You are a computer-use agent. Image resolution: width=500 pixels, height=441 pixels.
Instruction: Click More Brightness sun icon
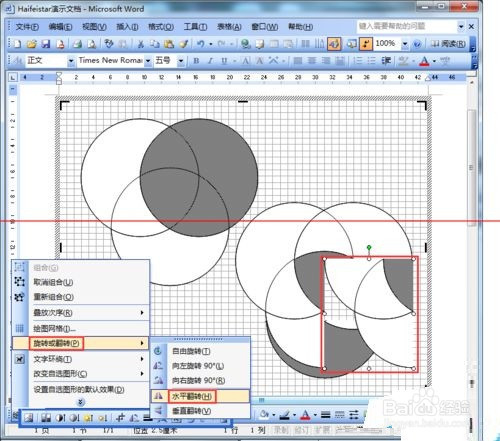click(x=88, y=417)
